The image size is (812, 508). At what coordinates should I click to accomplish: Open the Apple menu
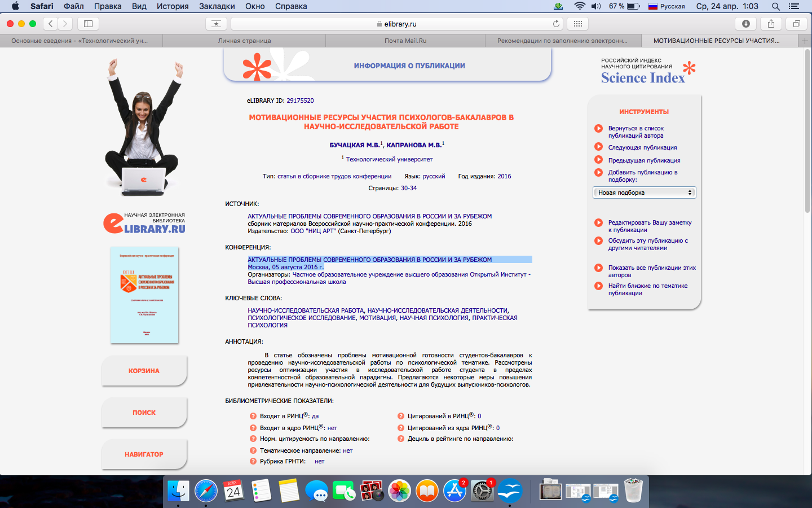pos(15,6)
